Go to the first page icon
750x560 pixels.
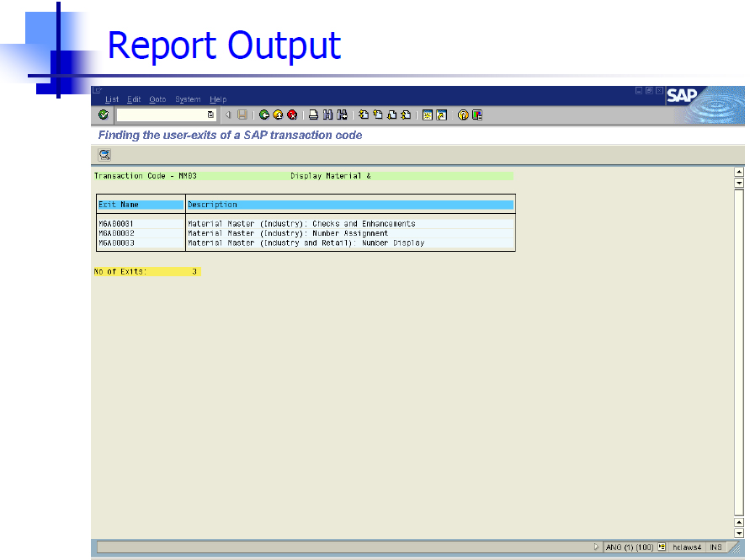pos(364,115)
